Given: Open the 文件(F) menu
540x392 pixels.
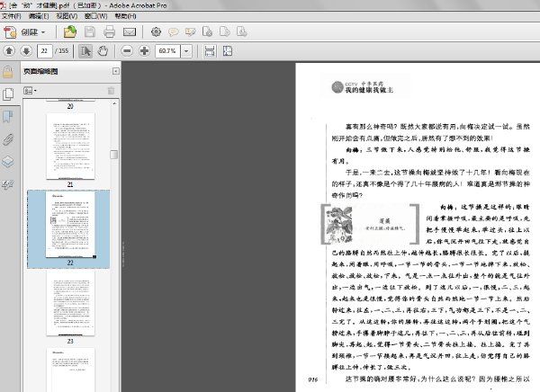Looking at the screenshot, I should click(x=11, y=16).
